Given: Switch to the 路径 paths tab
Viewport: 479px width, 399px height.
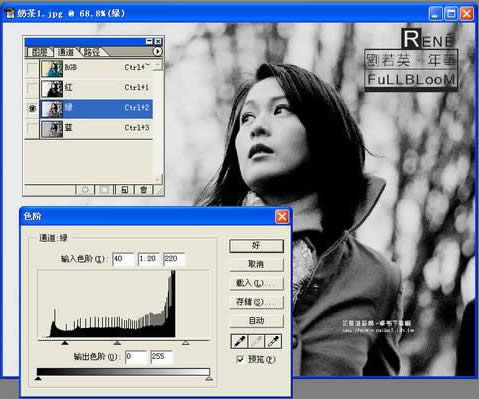Looking at the screenshot, I should pyautogui.click(x=91, y=52).
